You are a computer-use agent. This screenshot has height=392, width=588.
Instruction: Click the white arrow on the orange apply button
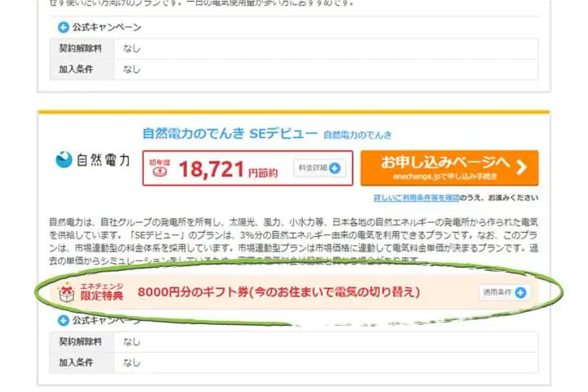(520, 168)
